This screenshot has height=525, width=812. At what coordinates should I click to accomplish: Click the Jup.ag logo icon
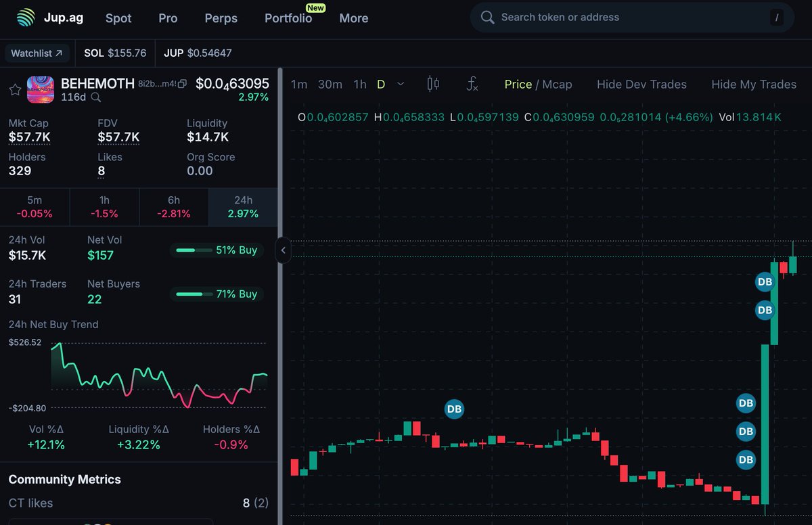point(26,18)
